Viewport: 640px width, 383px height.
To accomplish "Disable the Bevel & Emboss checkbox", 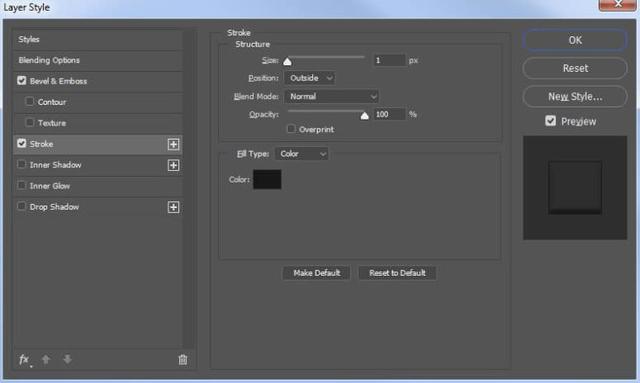I will [x=22, y=80].
